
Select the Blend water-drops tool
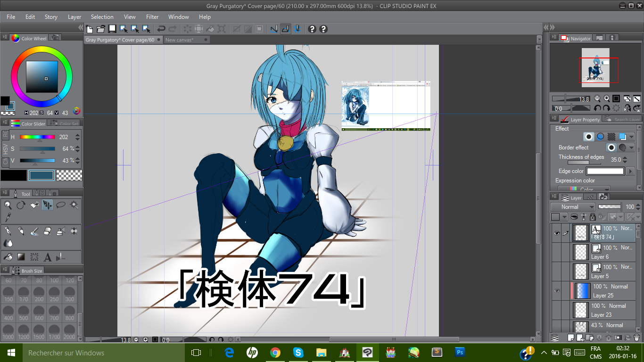tap(8, 243)
